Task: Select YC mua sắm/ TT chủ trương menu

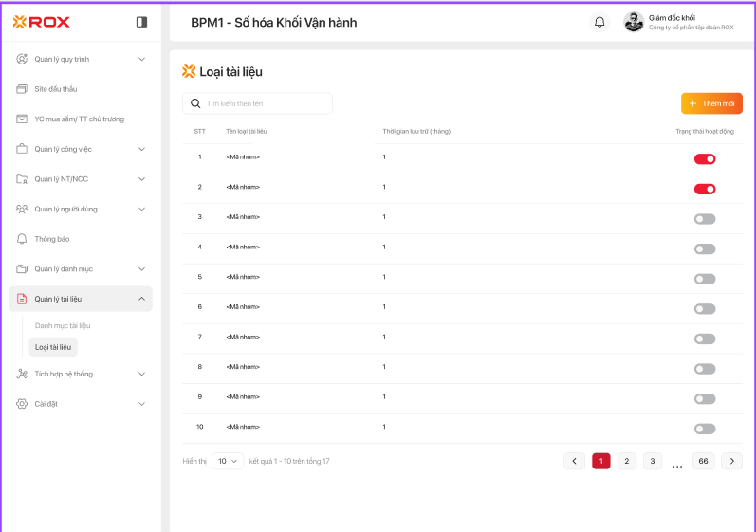Action: pos(79,119)
